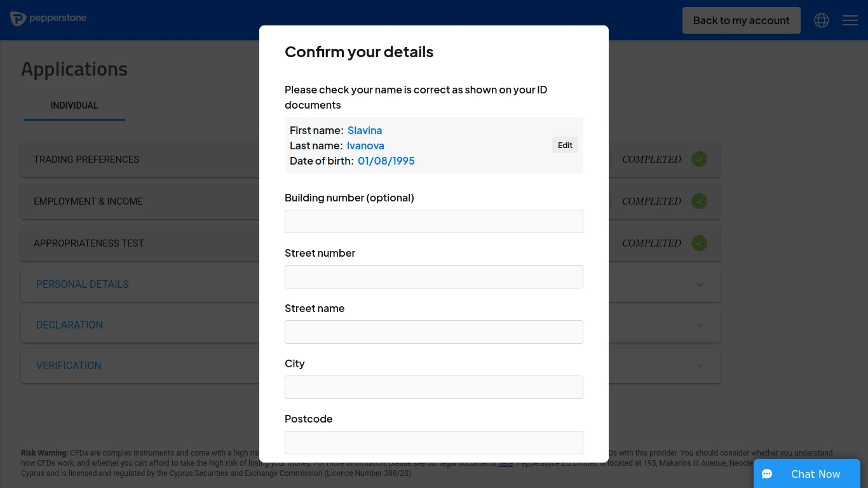Viewport: 868px width, 488px height.
Task: Edit the name and birth details
Action: pyautogui.click(x=565, y=145)
